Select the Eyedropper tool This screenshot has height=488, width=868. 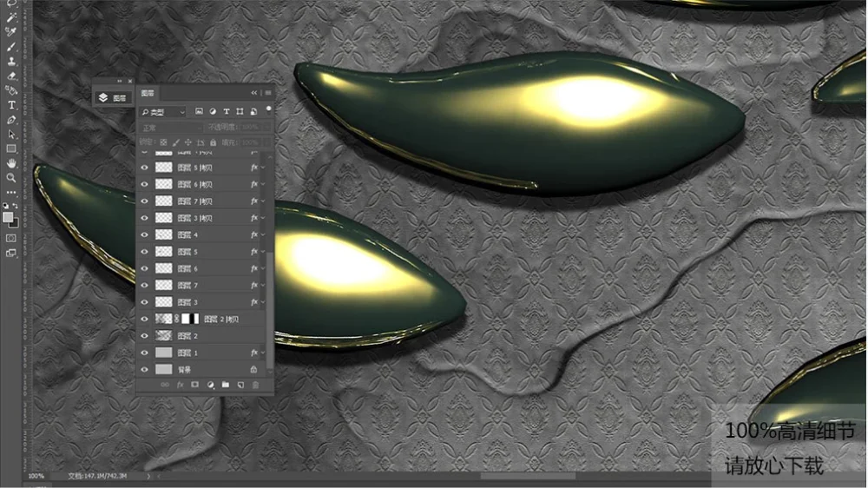(11, 32)
